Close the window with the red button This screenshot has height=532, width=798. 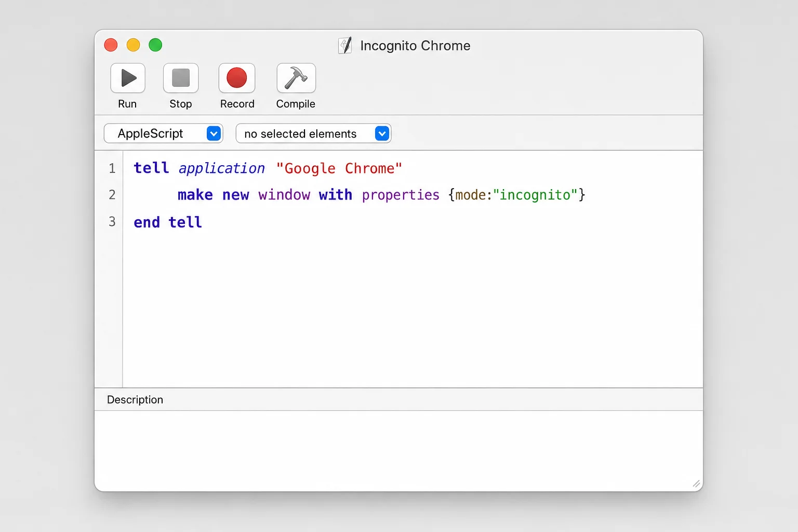(111, 45)
